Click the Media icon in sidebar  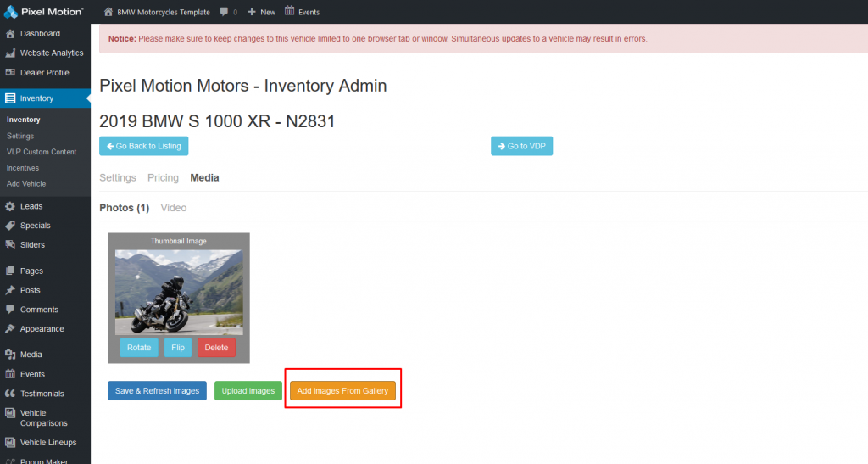[x=10, y=355]
